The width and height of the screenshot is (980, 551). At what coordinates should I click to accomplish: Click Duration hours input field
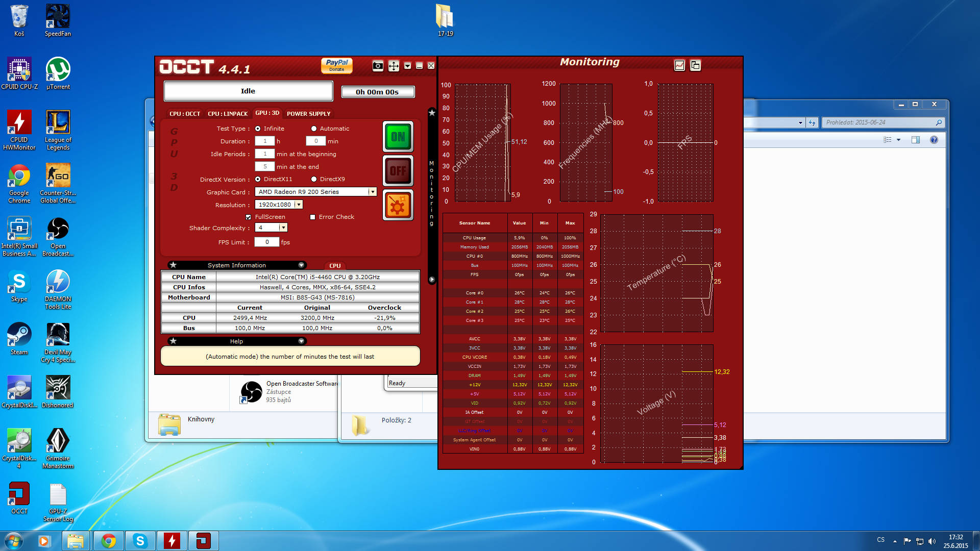tap(265, 141)
